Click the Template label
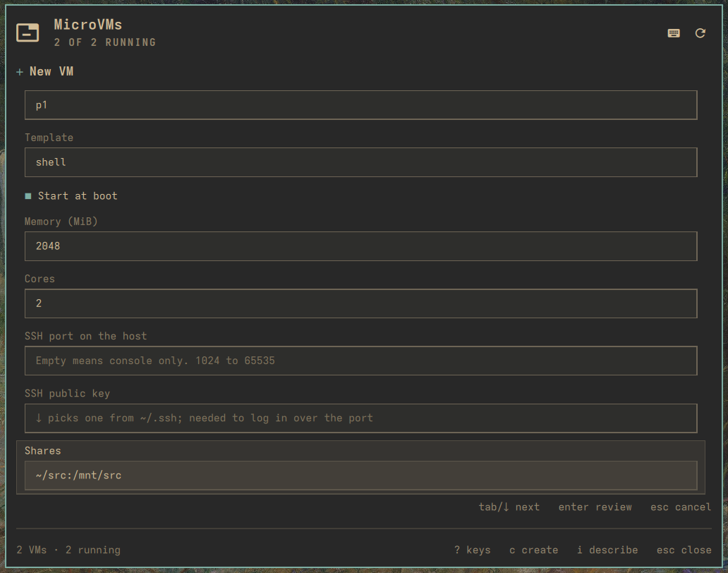 49,138
